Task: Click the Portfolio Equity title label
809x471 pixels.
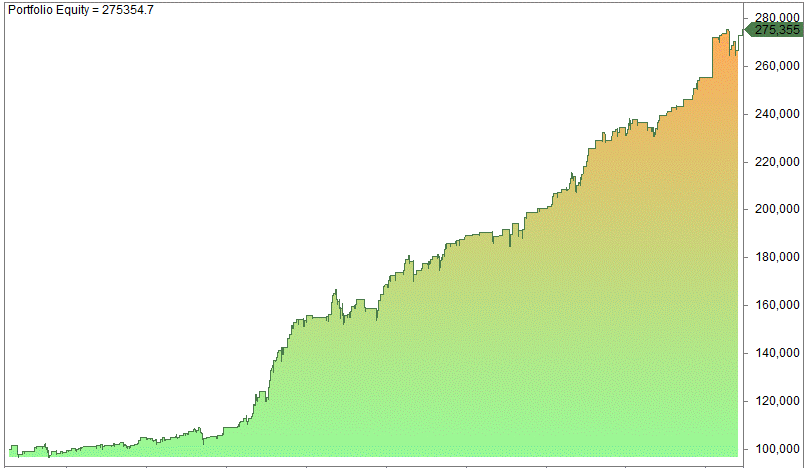Action: pyautogui.click(x=81, y=10)
